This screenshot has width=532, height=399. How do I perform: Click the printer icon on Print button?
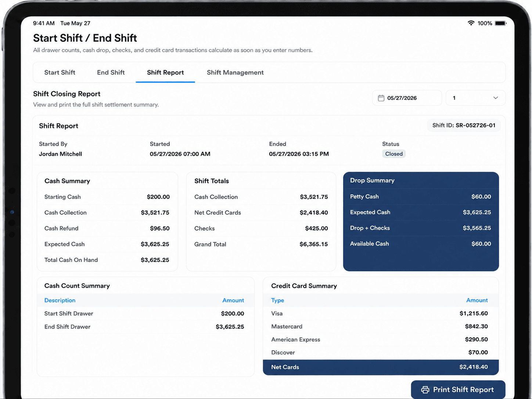[x=425, y=390]
